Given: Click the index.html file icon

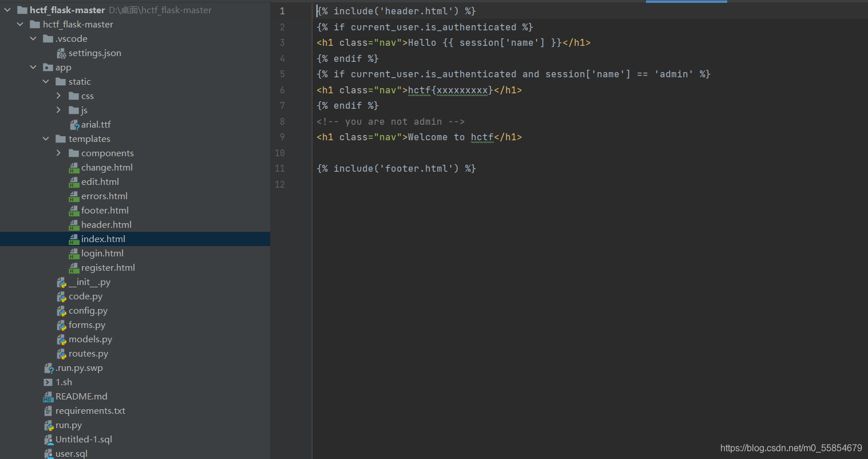Looking at the screenshot, I should pyautogui.click(x=74, y=239).
